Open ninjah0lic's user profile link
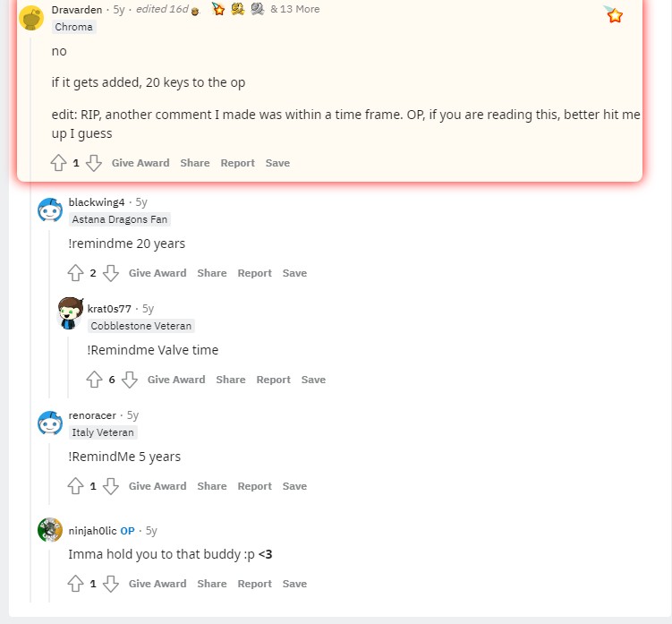This screenshot has height=624, width=672. pyautogui.click(x=92, y=530)
